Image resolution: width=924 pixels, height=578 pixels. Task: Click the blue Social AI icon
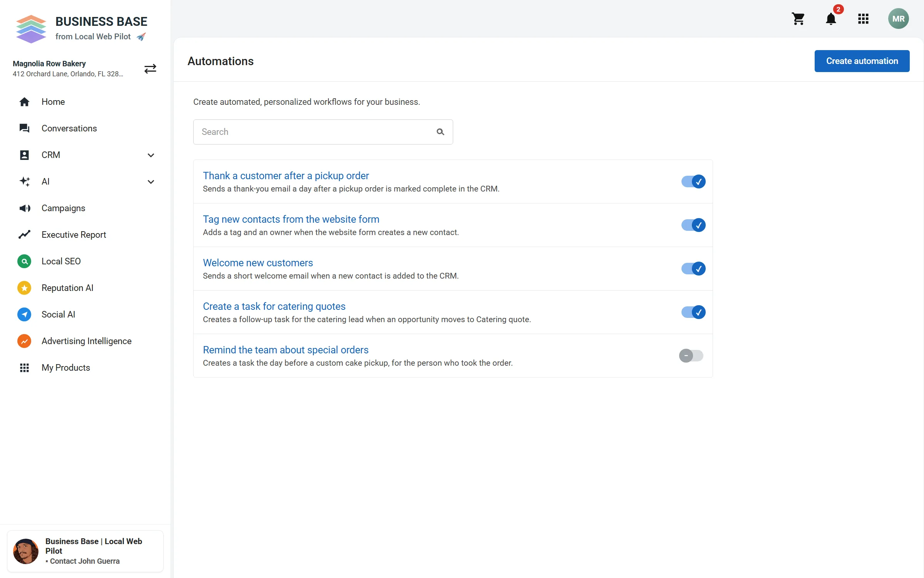point(24,314)
